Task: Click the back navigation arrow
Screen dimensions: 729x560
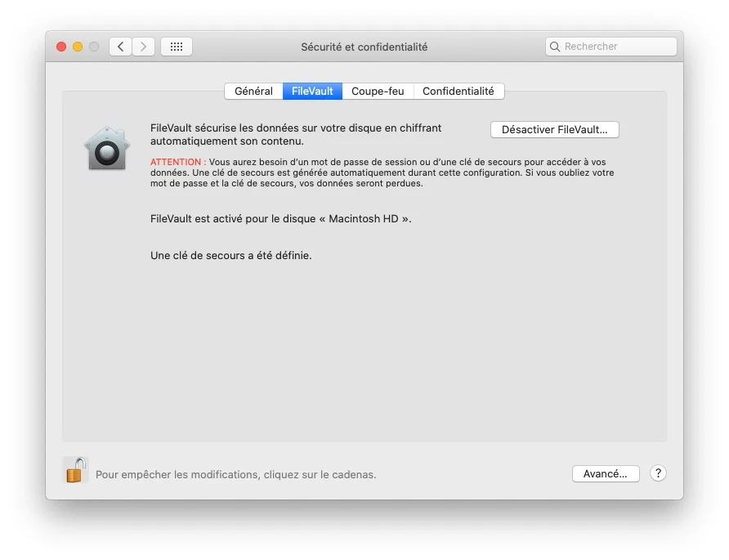Action: coord(120,47)
